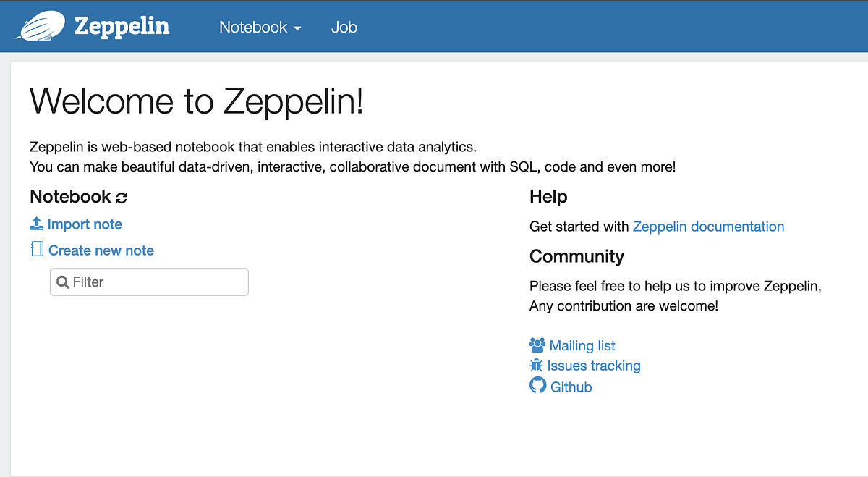Click the Import note link
Screen dimensions: 868x477
pyautogui.click(x=84, y=224)
